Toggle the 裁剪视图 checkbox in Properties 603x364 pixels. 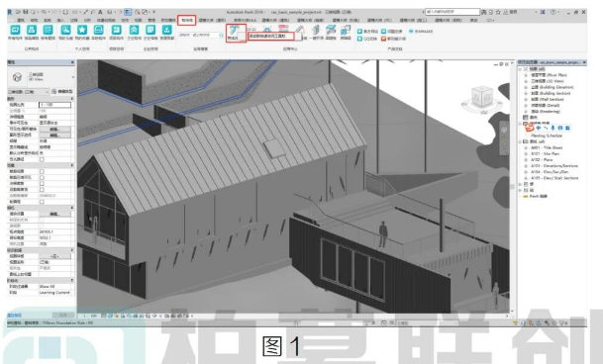[42, 171]
